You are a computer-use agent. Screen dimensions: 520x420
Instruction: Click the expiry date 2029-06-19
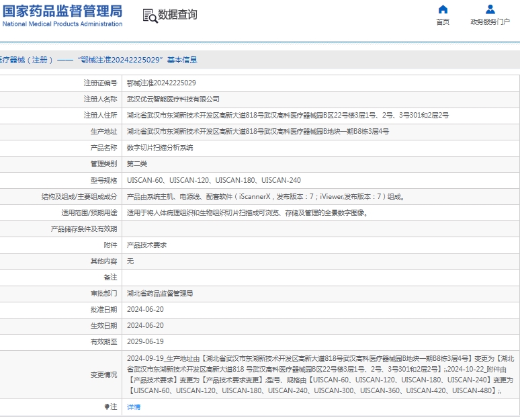pos(145,341)
